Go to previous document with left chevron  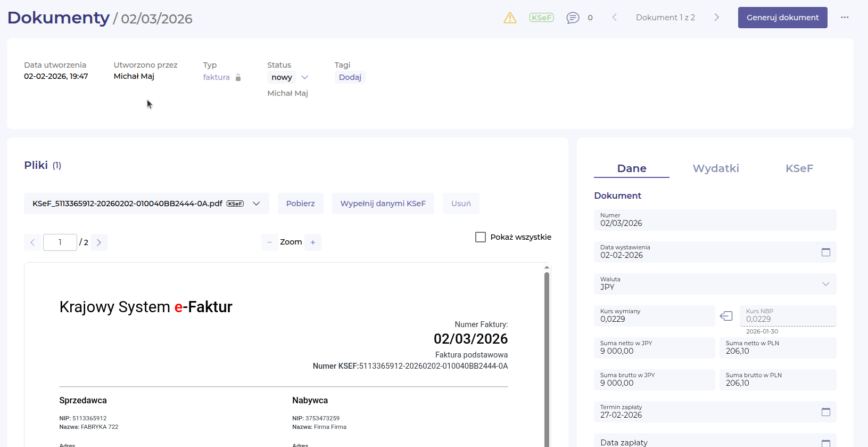tap(614, 18)
